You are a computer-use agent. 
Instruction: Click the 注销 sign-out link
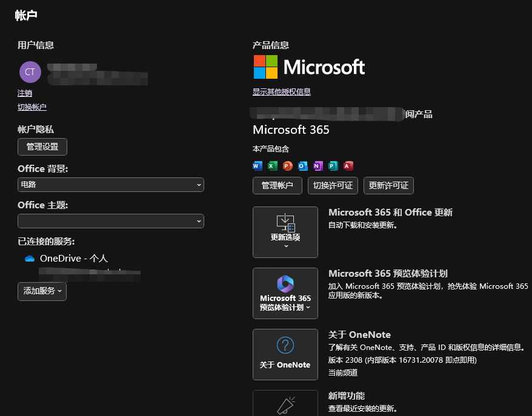25,93
